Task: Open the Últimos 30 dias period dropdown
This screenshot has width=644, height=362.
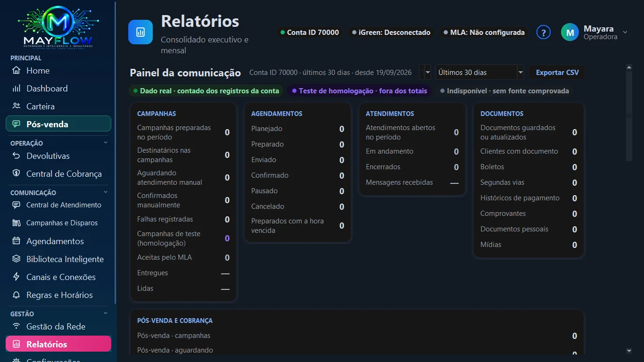Action: (479, 73)
